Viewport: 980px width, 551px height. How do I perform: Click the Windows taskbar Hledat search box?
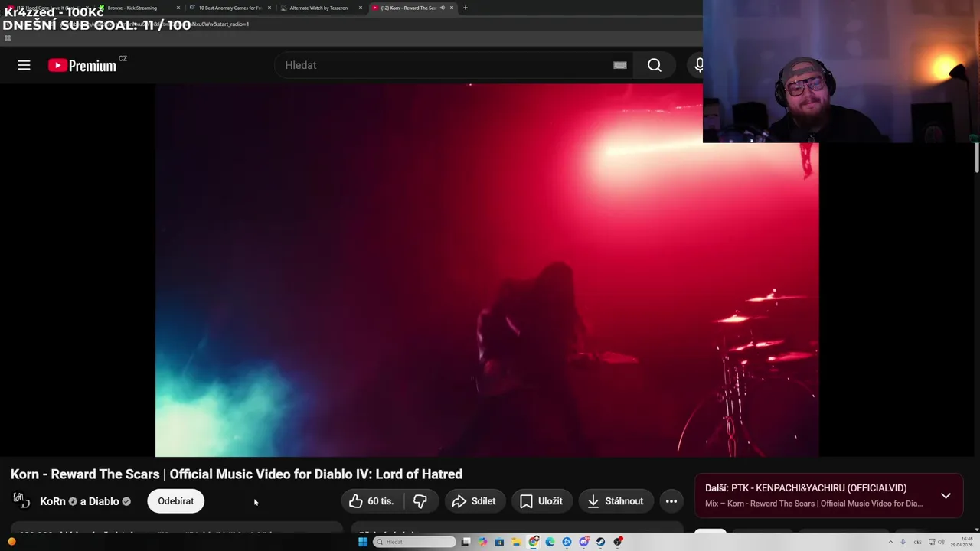tap(414, 542)
